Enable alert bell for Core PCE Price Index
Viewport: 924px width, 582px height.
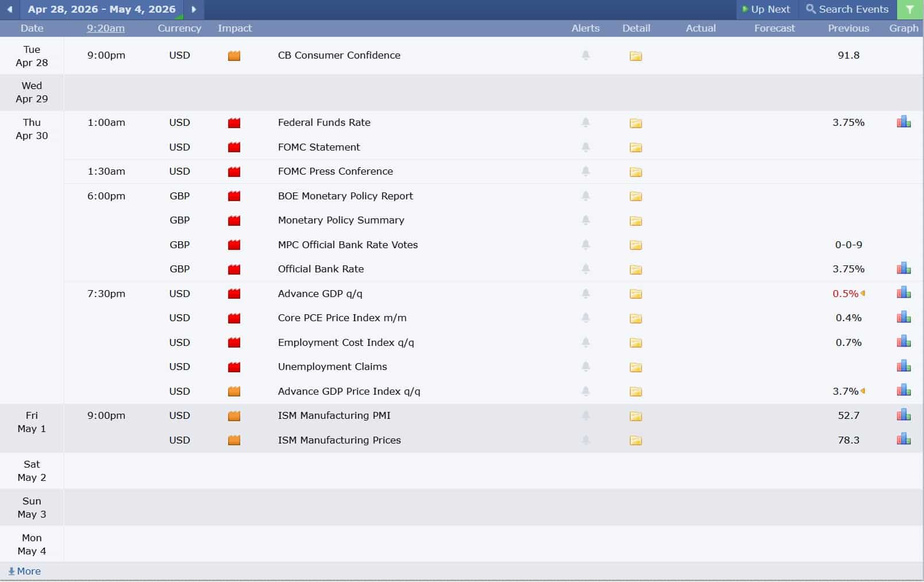pyautogui.click(x=586, y=318)
